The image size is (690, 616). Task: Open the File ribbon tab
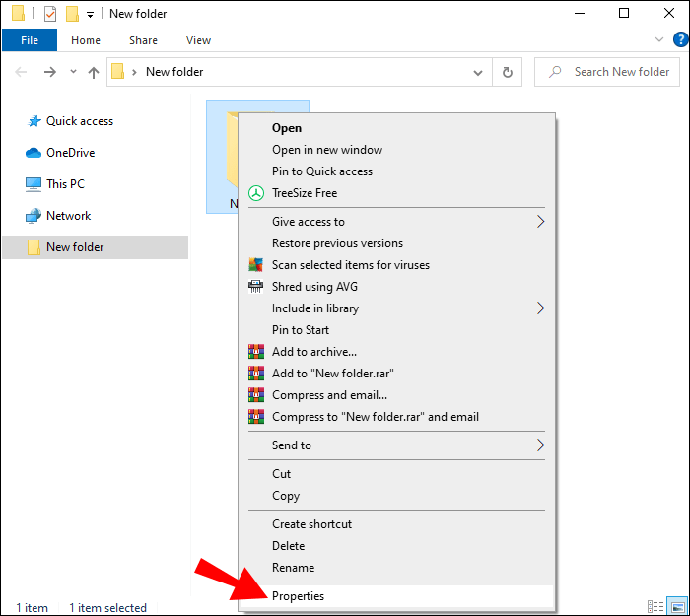click(x=30, y=40)
